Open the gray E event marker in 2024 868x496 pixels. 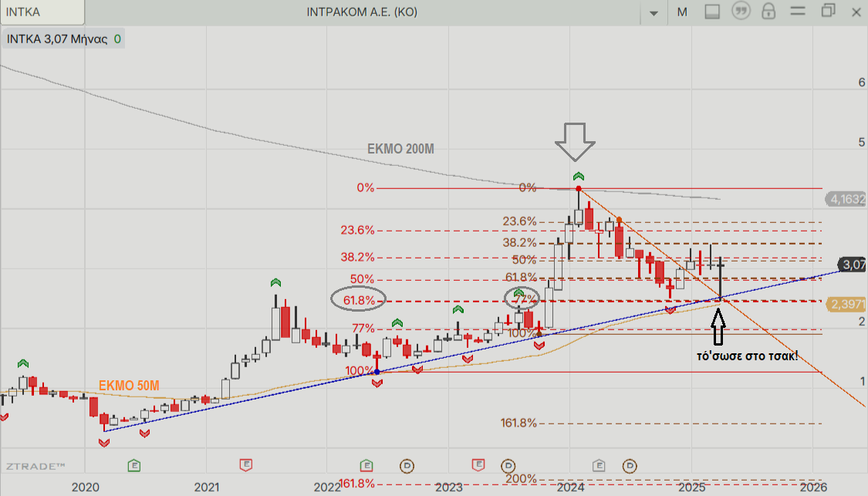[599, 466]
